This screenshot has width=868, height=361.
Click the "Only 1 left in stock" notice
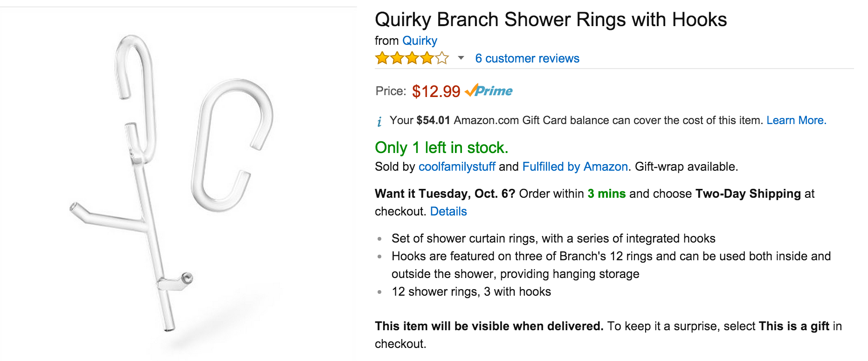click(441, 147)
